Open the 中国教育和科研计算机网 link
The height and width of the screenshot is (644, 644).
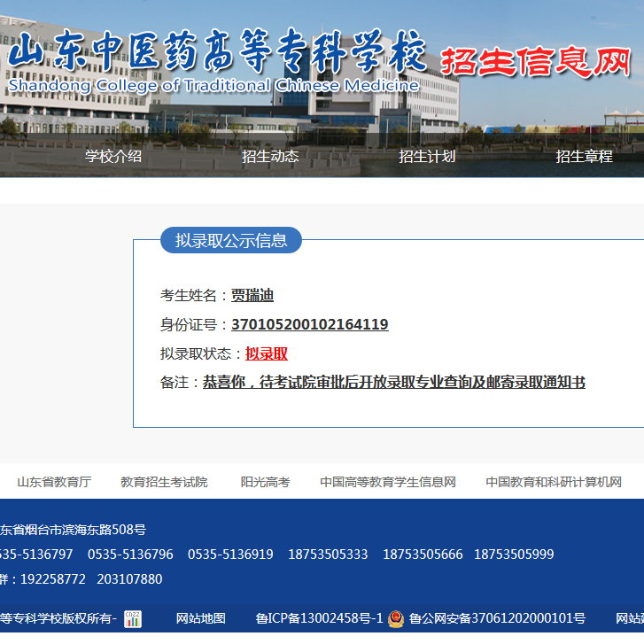click(x=554, y=482)
